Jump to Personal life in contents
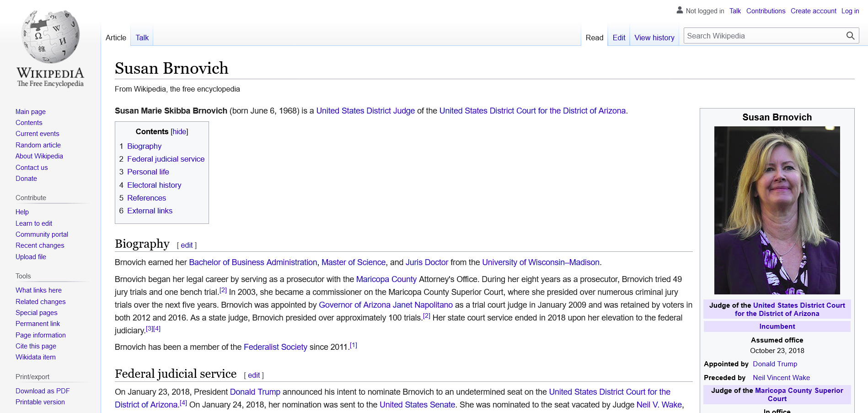Viewport: 868px width, 413px height. click(148, 172)
